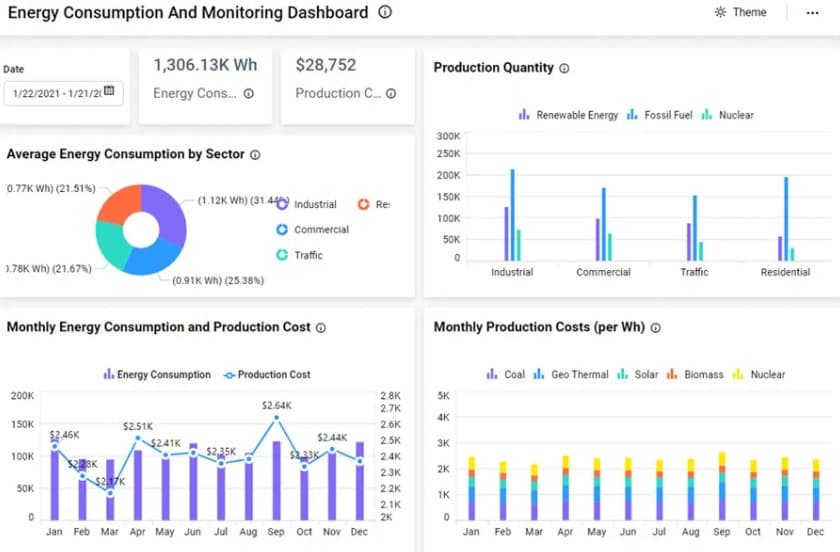Toggle the Production Cost line legend
Screen dimensions: 840x552
click(x=267, y=375)
